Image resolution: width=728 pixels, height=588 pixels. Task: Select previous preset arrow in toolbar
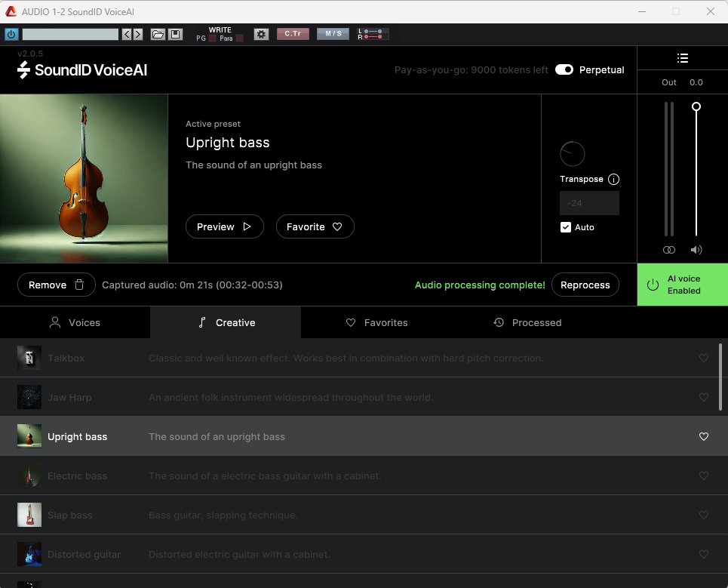[x=127, y=34]
